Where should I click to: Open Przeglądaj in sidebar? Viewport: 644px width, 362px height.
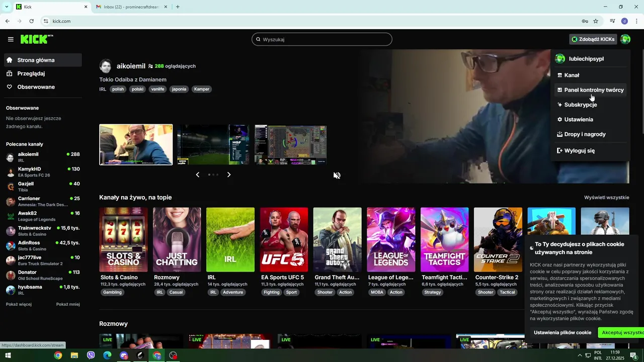tap(43, 73)
